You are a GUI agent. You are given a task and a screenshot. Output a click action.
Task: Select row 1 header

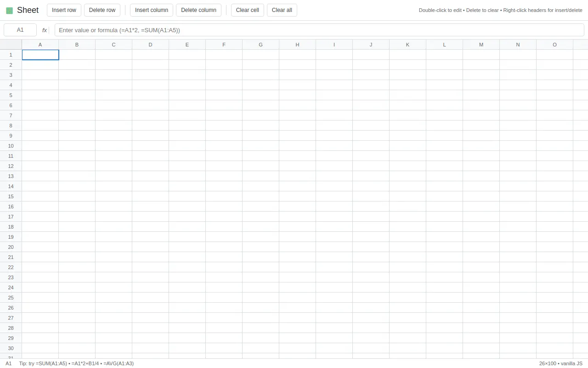[x=11, y=55]
